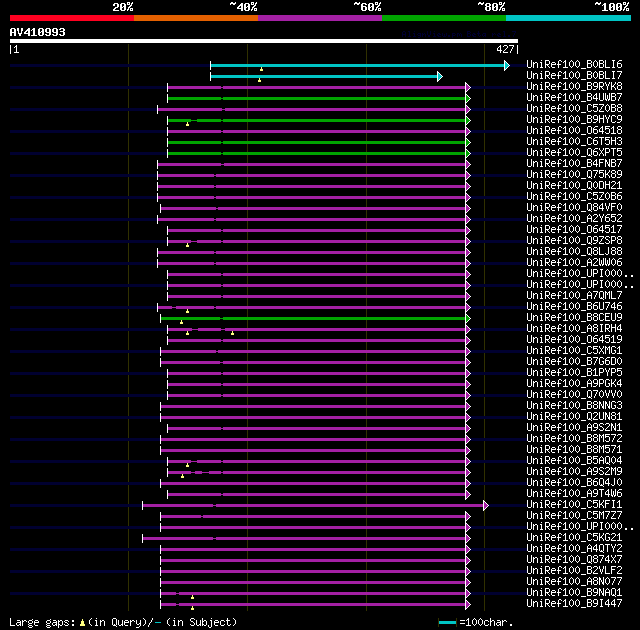Click the UniRef100_C5Z0B6 label
The image size is (640, 630).
(x=574, y=196)
